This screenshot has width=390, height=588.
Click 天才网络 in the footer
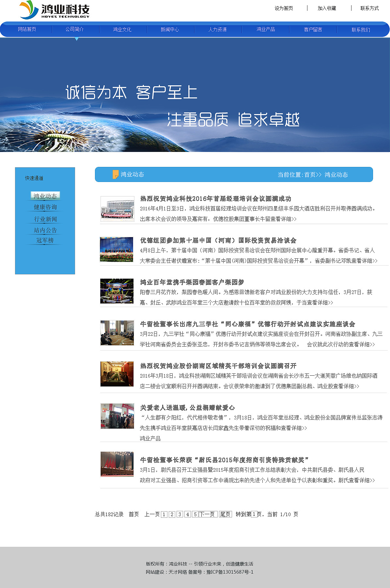[x=178, y=572]
